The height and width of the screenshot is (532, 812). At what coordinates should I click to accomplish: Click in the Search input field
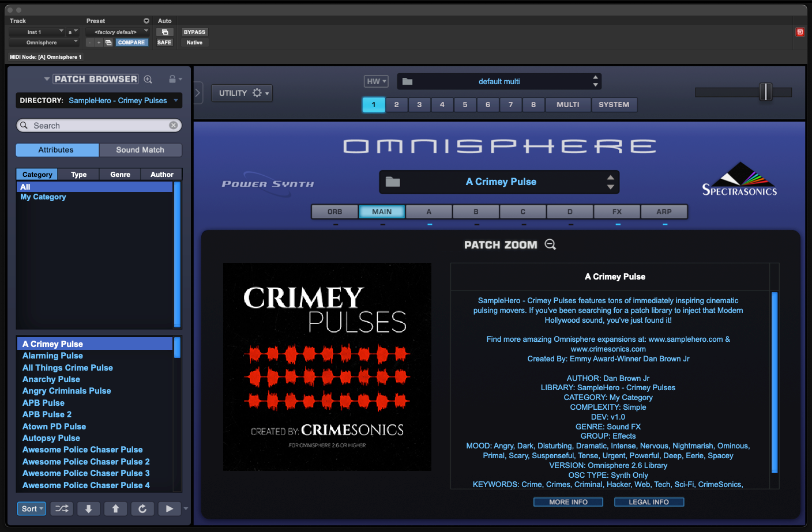pos(99,125)
